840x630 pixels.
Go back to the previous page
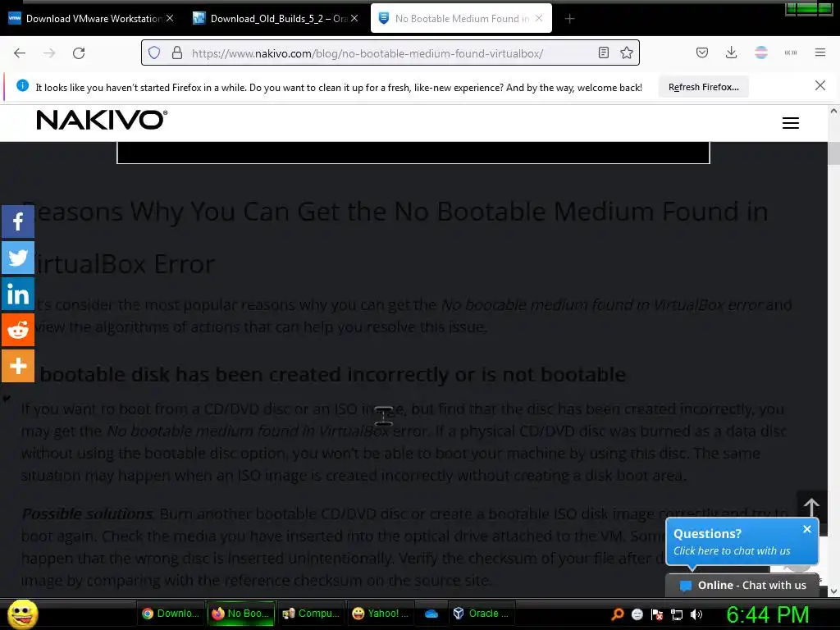[x=20, y=53]
